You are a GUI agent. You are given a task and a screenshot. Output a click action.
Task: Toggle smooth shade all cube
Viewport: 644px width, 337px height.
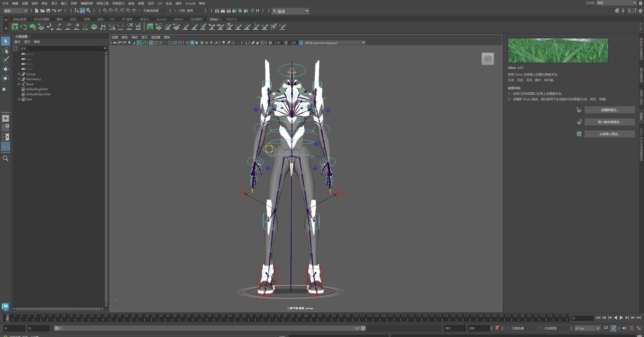pos(192,43)
